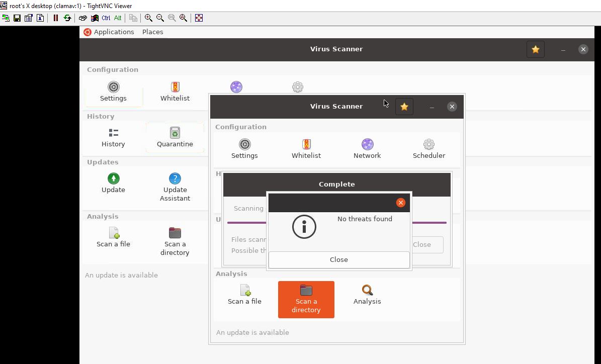Toggle the Alt key in VNC toolbar
The image size is (601, 364).
118,18
